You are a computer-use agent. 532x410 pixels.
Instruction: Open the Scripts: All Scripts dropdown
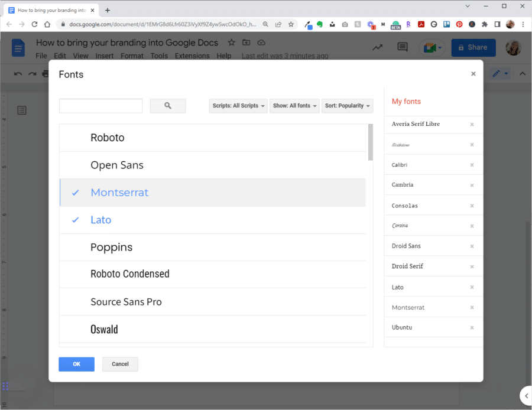click(x=238, y=106)
